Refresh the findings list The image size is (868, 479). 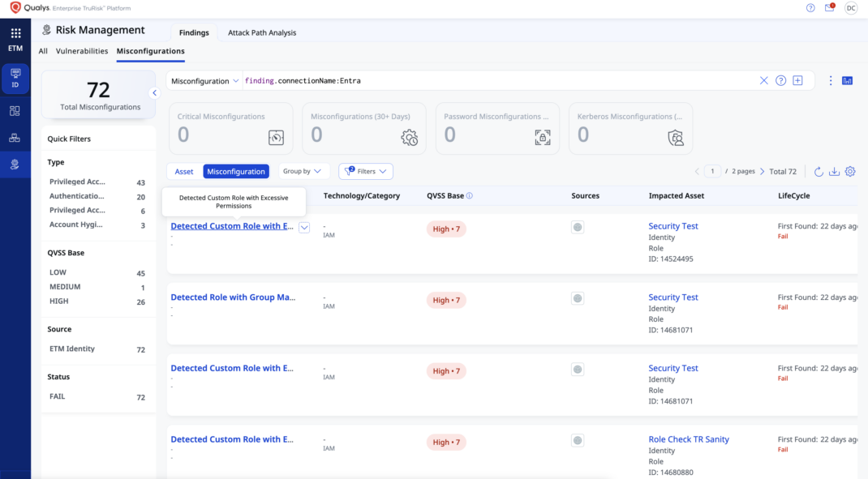pyautogui.click(x=819, y=172)
